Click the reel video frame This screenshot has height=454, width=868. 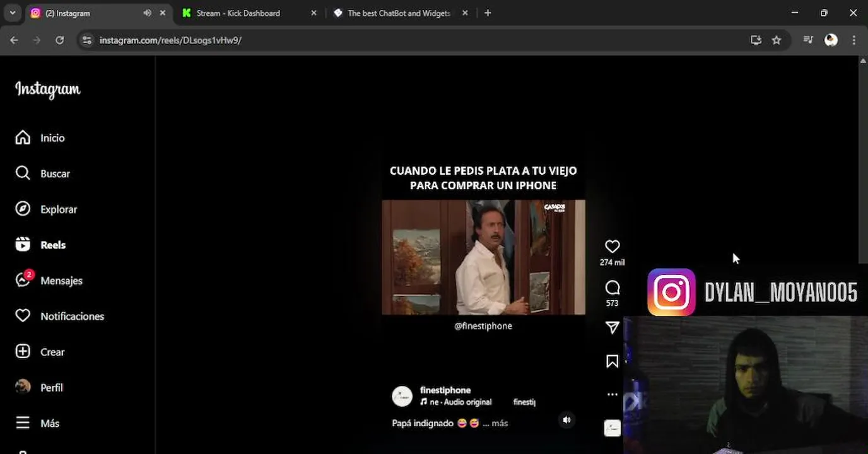483,257
